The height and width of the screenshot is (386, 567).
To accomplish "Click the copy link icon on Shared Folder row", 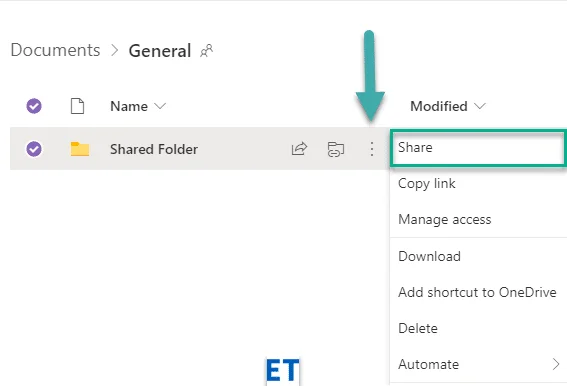I will tap(336, 149).
